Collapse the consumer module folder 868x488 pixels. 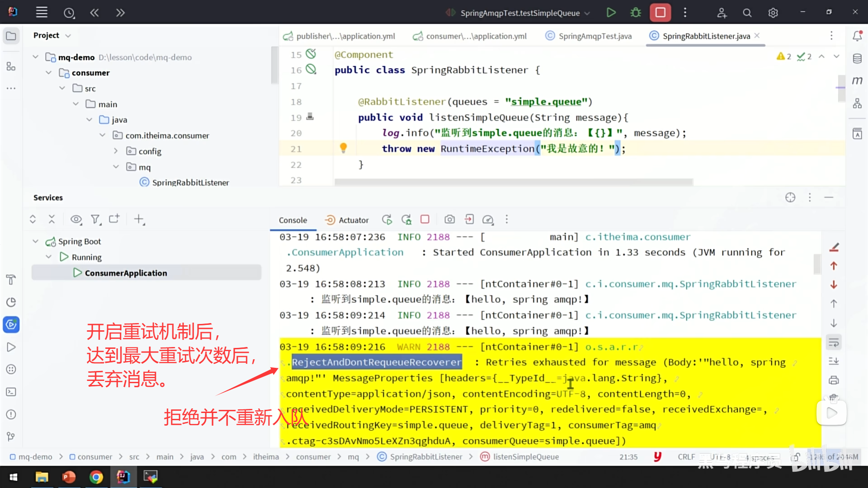point(49,73)
